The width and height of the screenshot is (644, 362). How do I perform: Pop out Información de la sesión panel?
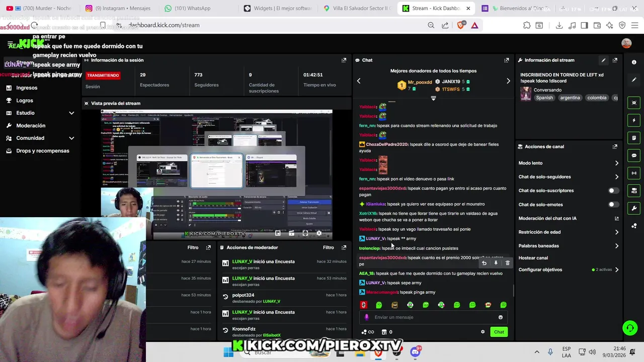344,60
